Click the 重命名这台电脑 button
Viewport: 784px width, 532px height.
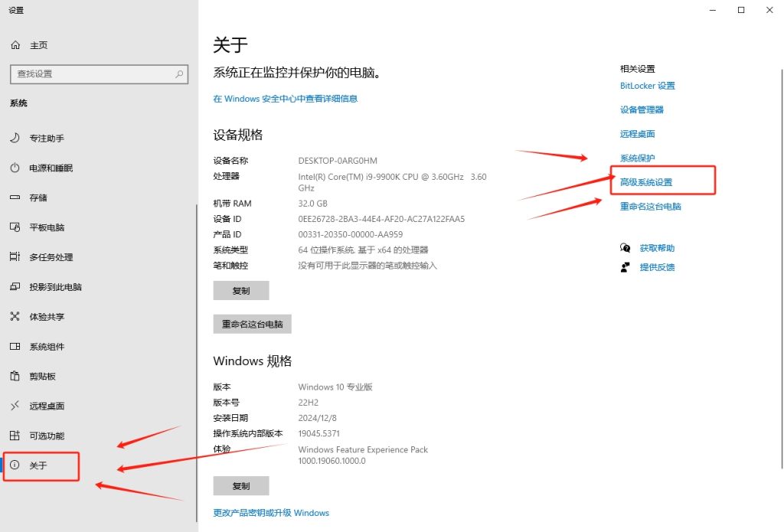point(252,324)
